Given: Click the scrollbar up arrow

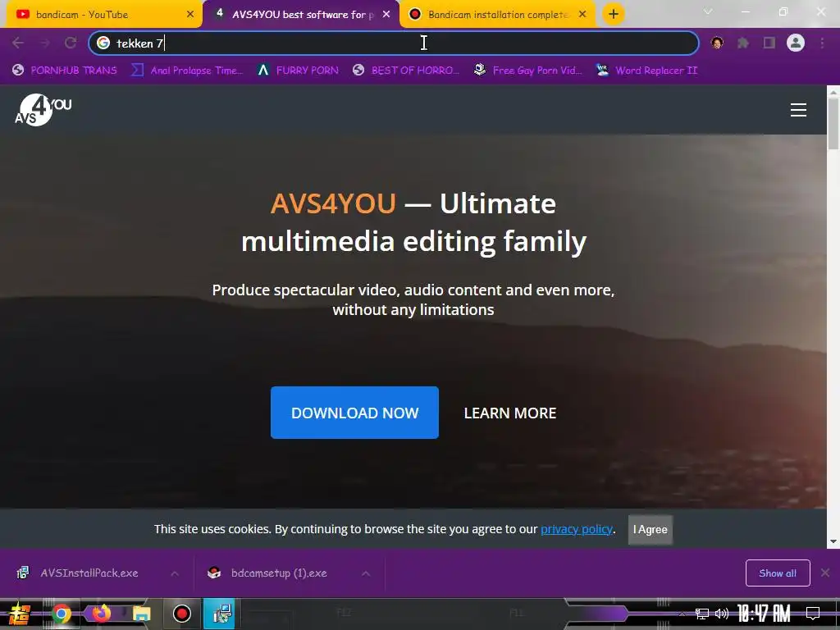Looking at the screenshot, I should click(x=833, y=92).
